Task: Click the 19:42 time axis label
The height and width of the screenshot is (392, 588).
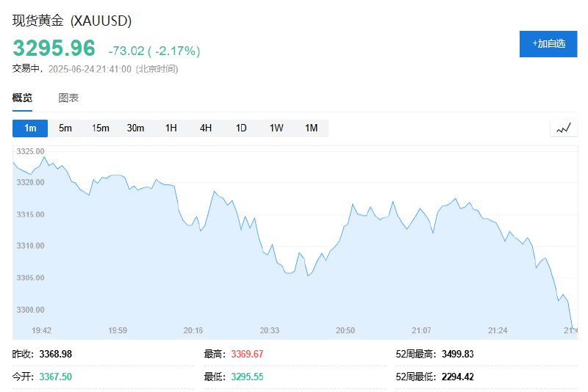Action: 42,330
